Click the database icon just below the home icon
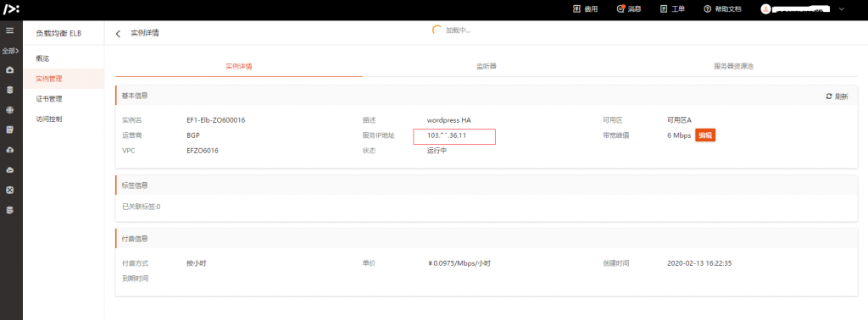Viewport: 868px width, 320px height. 9,90
